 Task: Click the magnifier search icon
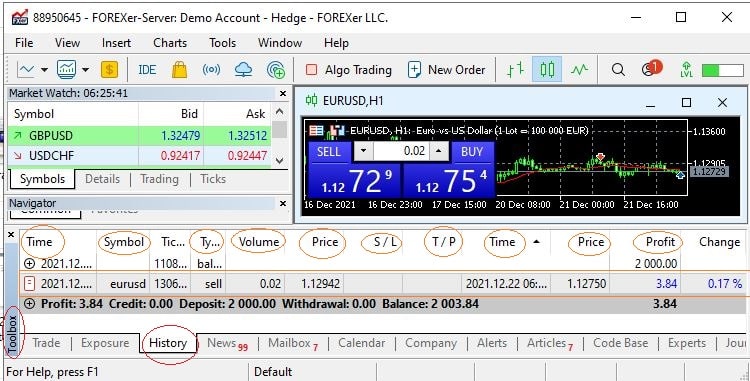[x=618, y=70]
